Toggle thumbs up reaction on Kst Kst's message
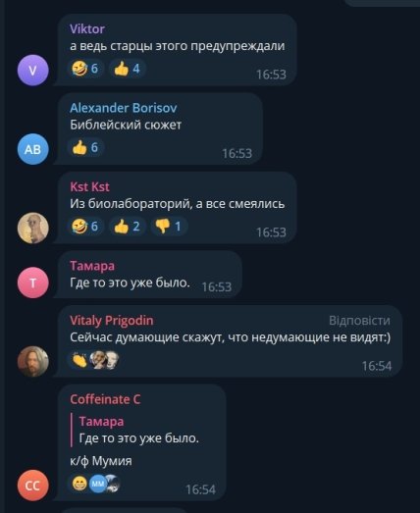420x513 pixels. click(127, 227)
